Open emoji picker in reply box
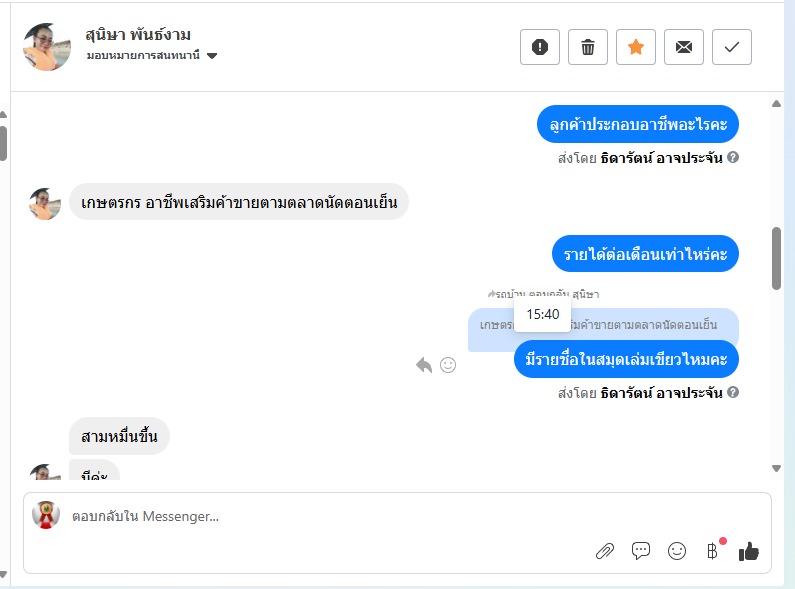The width and height of the screenshot is (795, 589). (x=677, y=551)
